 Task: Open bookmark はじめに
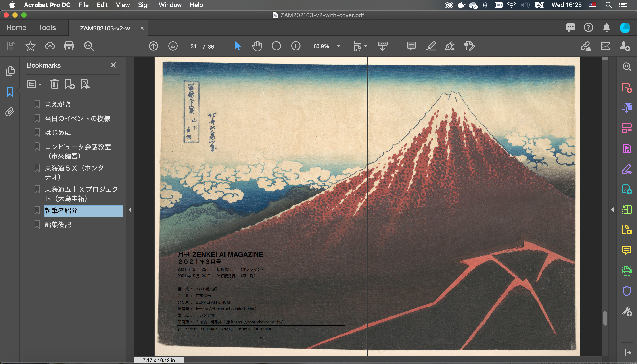[x=58, y=133]
